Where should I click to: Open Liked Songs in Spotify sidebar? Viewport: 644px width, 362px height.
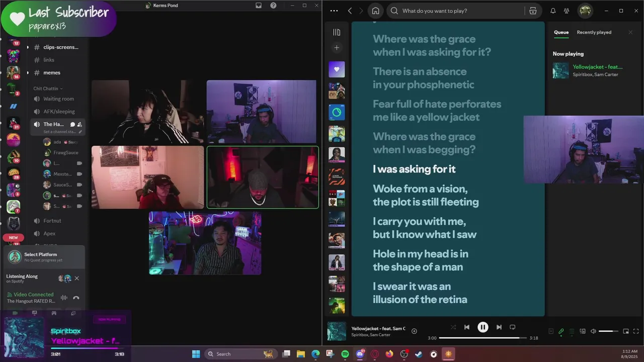pos(337,69)
